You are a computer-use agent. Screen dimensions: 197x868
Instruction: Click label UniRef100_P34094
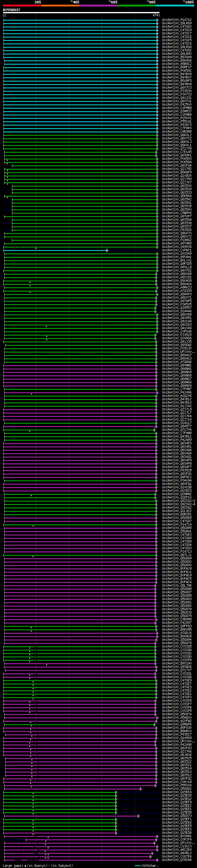(177, 481)
